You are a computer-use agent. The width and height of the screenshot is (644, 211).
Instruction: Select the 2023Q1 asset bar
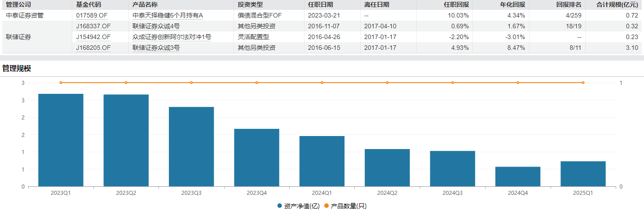[x=61, y=140]
